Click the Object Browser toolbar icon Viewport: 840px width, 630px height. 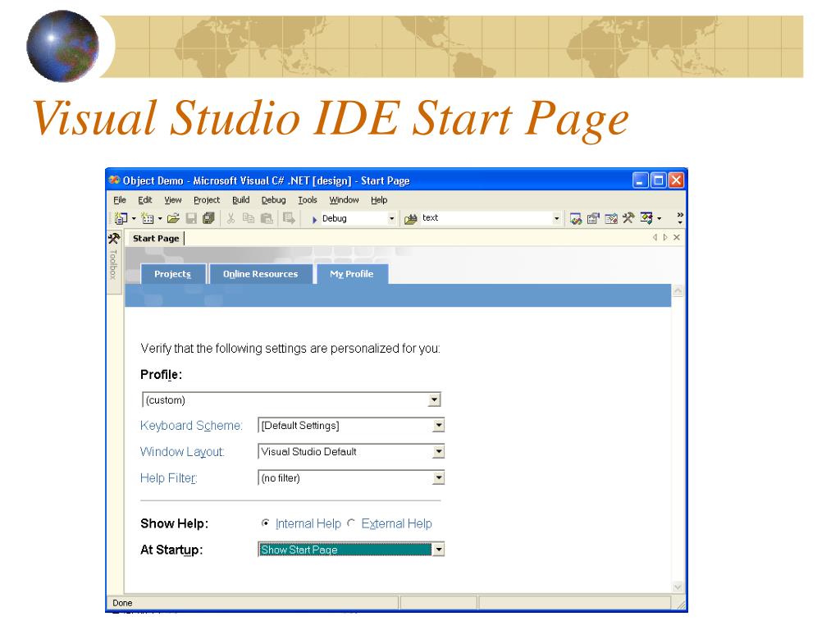610,218
